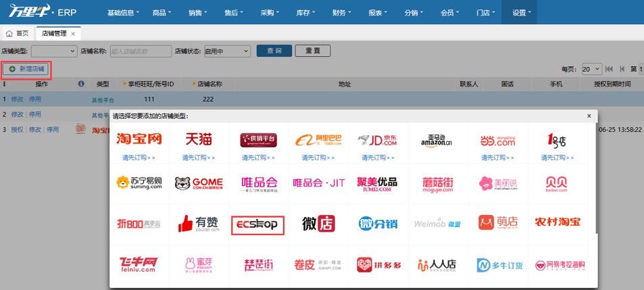This screenshot has height=290, width=644.
Task: Open the 店铺状态 dropdown showing 启用中
Action: pos(227,51)
